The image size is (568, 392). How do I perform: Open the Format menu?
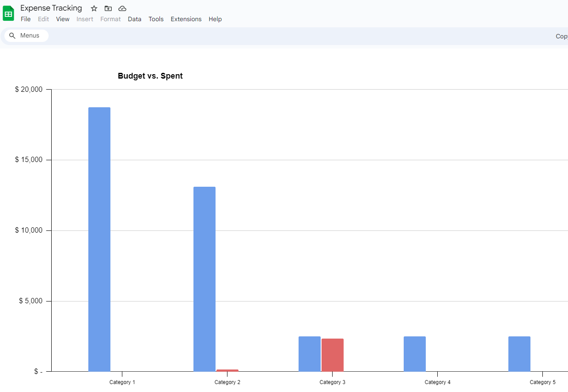click(x=110, y=19)
